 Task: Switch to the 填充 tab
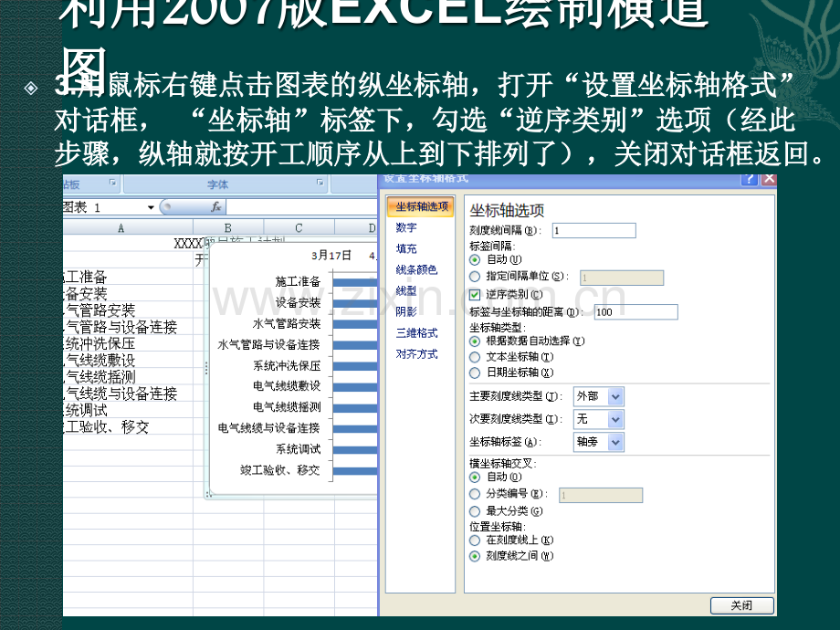pyautogui.click(x=406, y=248)
